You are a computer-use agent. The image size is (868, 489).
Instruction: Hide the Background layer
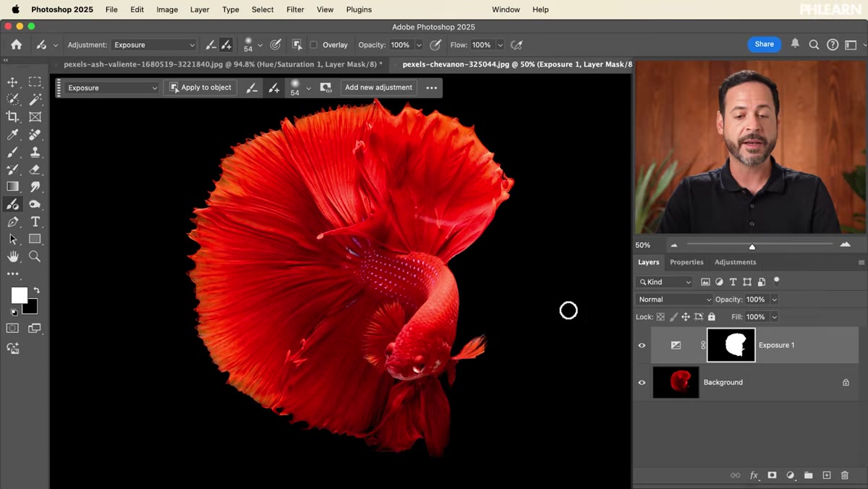tap(642, 382)
